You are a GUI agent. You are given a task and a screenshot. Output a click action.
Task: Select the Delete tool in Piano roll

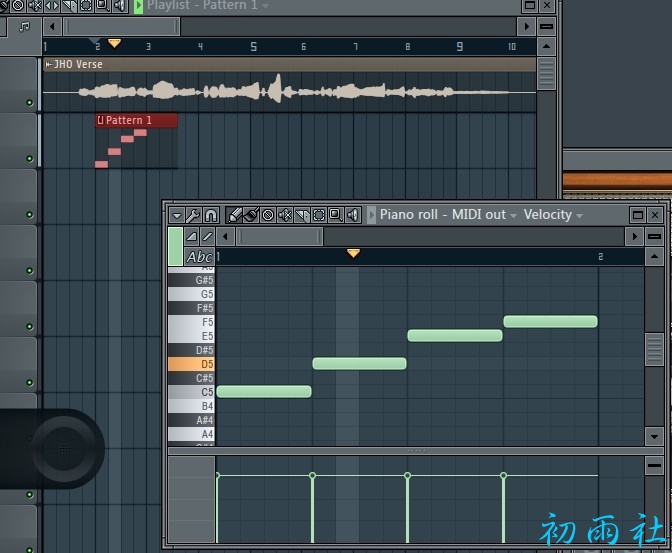(x=268, y=215)
